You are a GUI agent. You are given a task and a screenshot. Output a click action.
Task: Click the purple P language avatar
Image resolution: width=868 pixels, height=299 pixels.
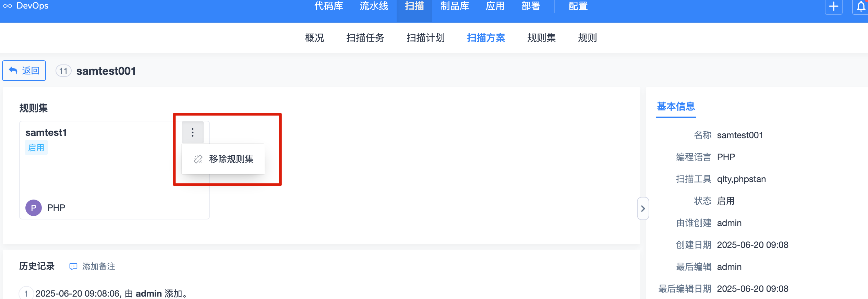pos(34,208)
